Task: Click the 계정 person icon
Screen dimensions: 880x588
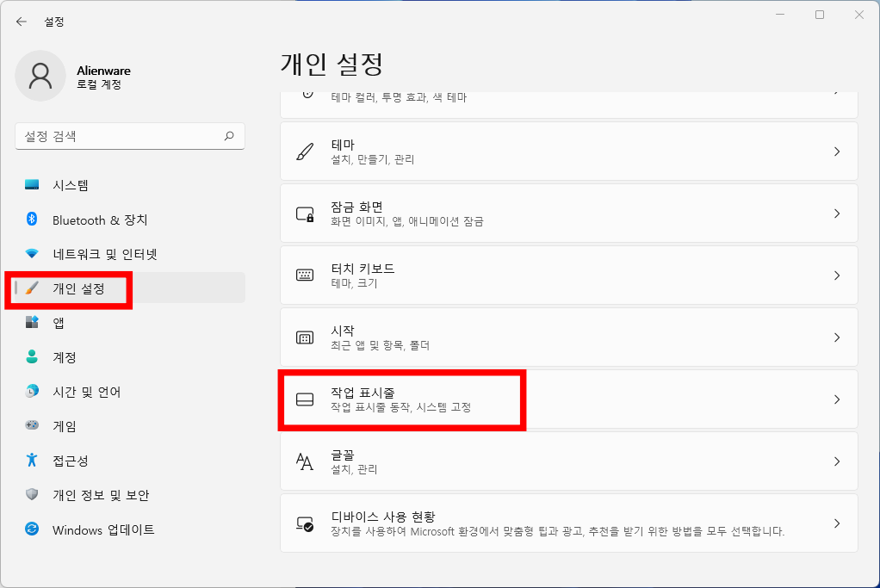Action: [x=32, y=356]
